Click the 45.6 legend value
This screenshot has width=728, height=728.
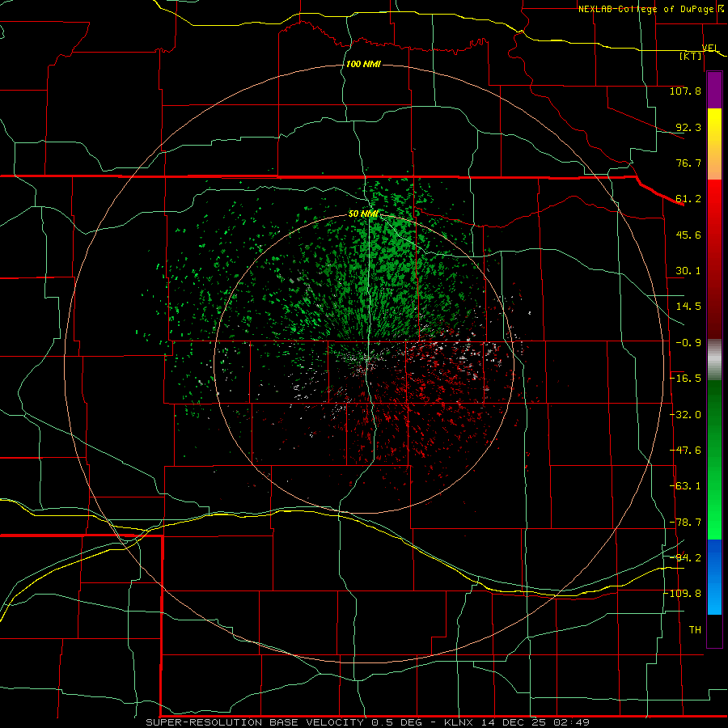688,235
